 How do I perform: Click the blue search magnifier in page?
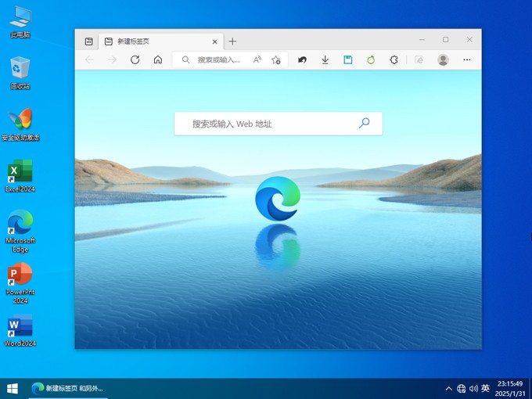click(364, 123)
